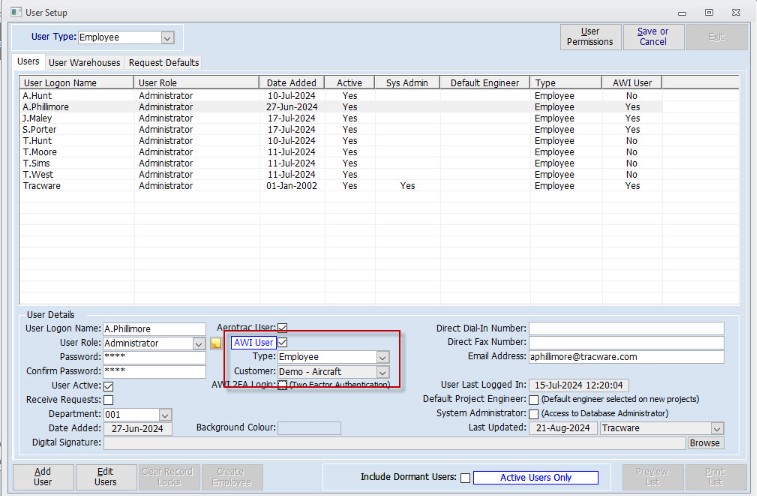Toggle the AWI User checkbox

click(x=282, y=342)
